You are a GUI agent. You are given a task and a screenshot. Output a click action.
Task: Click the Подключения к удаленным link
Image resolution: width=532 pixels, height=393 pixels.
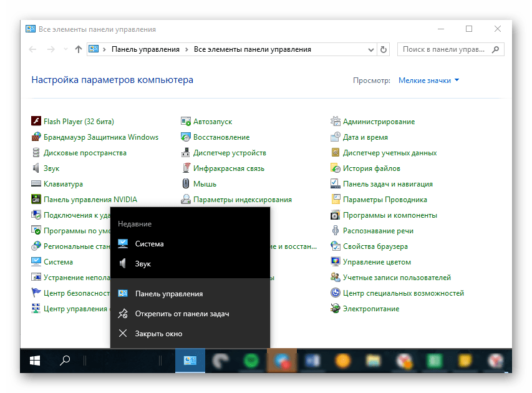pos(77,215)
